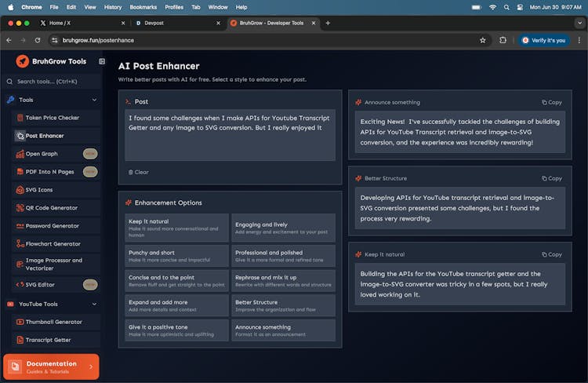Open the Password Generator tool
Viewport: 588px width, 383px height.
52,226
